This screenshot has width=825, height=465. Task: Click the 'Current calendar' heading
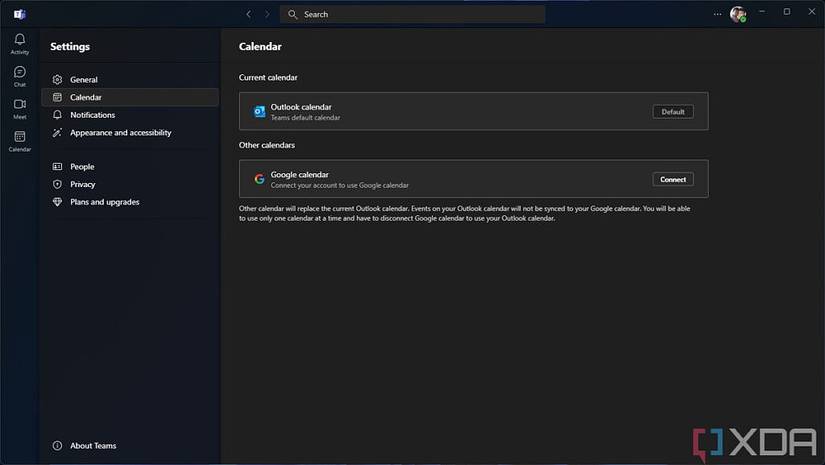(x=268, y=77)
